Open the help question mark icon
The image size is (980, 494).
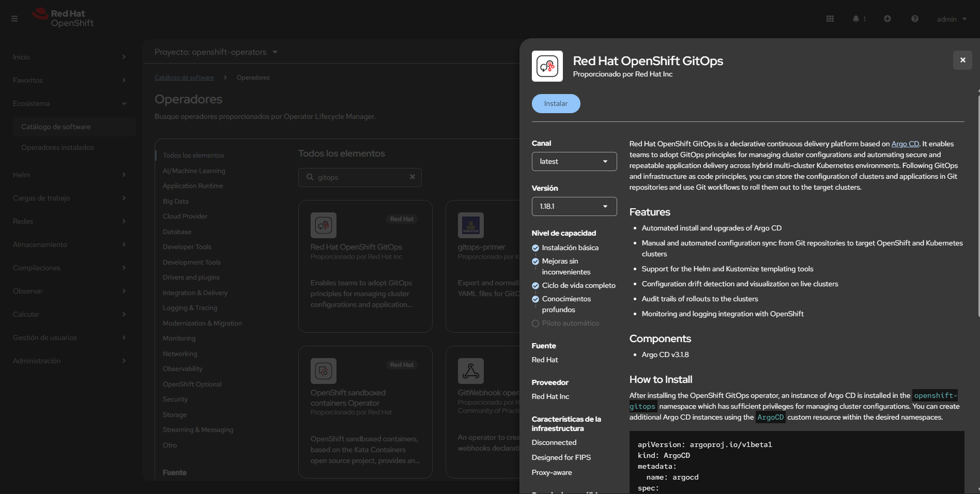tap(914, 19)
